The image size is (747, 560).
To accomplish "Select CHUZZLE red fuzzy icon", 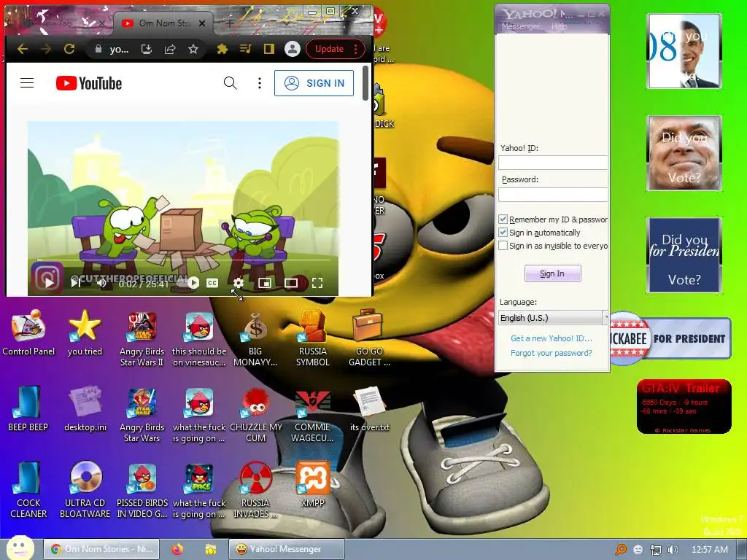I will pos(256,415).
